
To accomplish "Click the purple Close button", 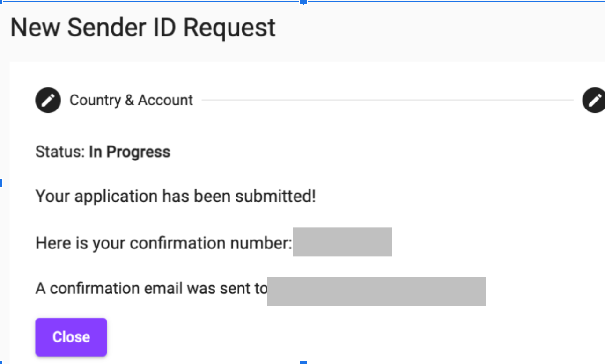I will (71, 337).
